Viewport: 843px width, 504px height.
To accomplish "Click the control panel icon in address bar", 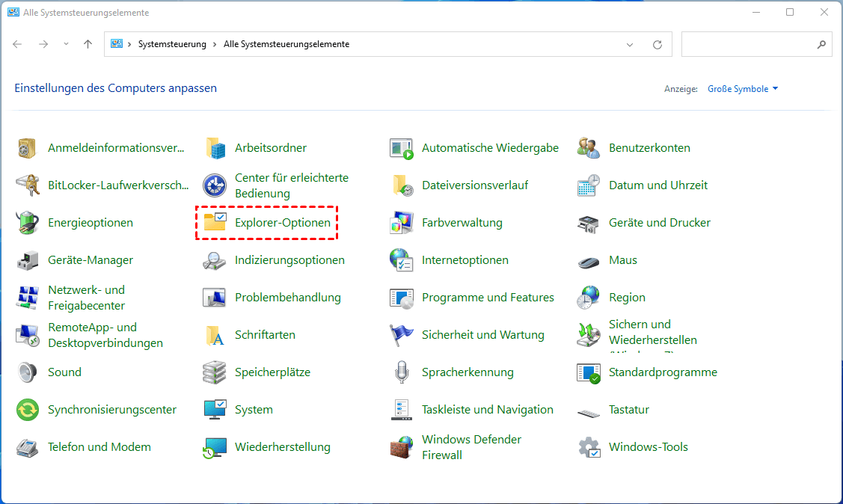I will [117, 44].
